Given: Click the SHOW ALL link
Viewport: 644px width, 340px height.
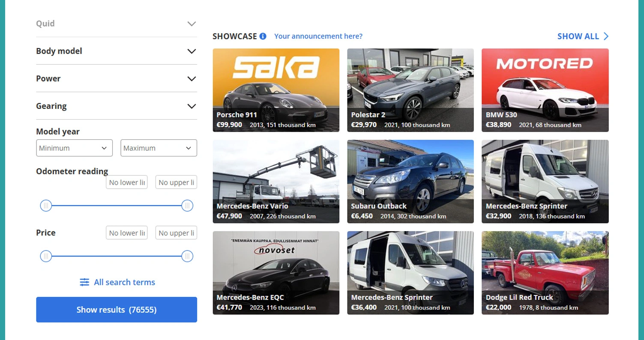Looking at the screenshot, I should tap(578, 36).
